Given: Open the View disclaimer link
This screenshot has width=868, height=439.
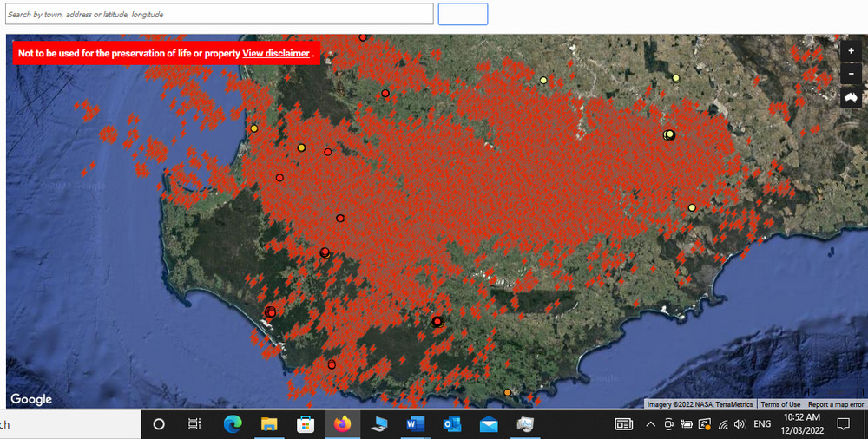Looking at the screenshot, I should coord(275,54).
